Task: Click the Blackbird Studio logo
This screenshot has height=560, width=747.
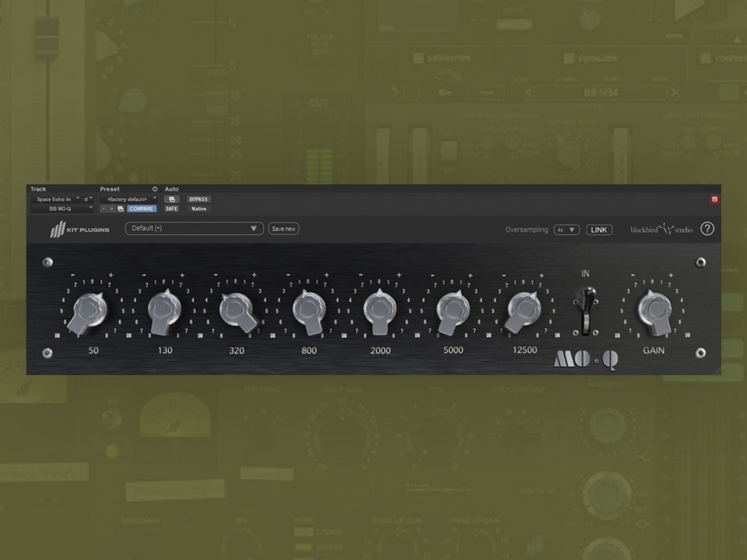Action: click(661, 229)
